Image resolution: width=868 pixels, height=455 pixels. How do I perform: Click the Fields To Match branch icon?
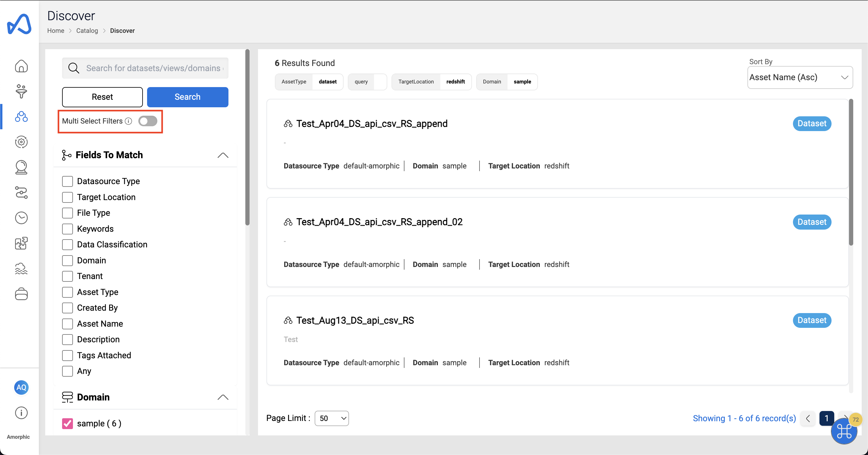(66, 155)
